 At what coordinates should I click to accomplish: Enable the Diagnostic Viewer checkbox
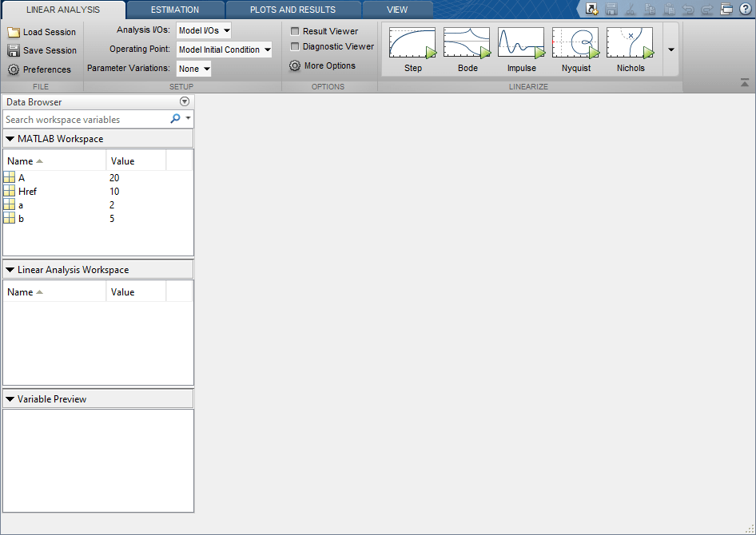[295, 46]
